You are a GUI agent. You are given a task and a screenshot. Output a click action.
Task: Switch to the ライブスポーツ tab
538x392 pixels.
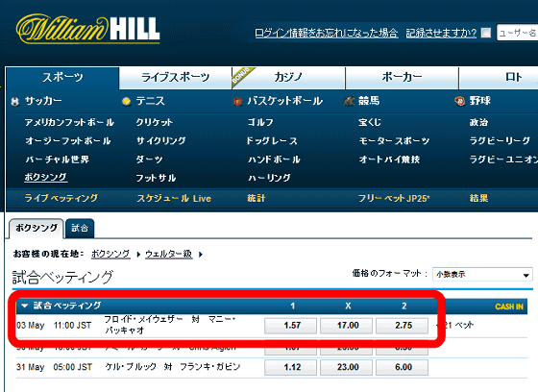point(175,77)
